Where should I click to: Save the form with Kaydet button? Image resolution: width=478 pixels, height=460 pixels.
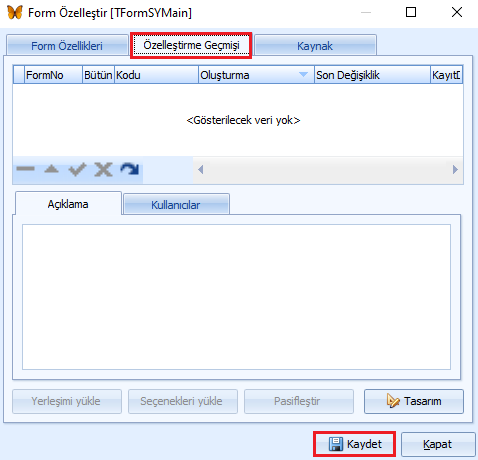[354, 444]
